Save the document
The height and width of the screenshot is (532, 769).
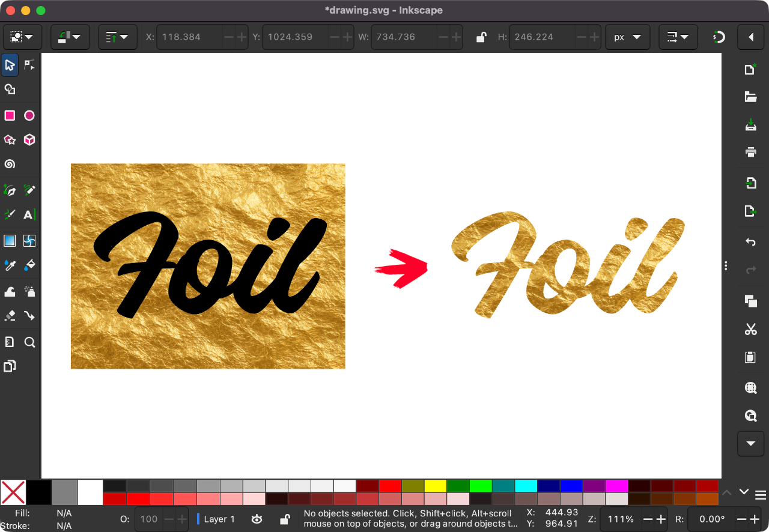(x=750, y=125)
